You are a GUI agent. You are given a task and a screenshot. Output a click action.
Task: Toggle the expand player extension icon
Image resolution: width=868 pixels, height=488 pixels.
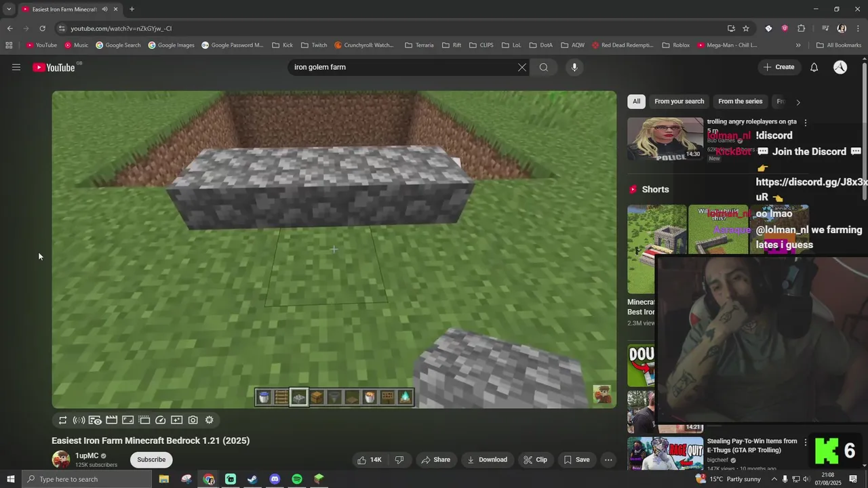coord(127,420)
